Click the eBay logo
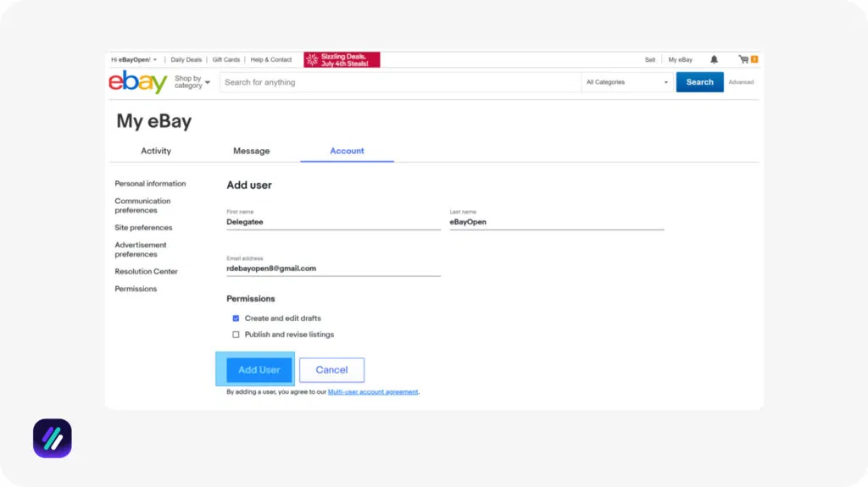The height and width of the screenshot is (487, 868). click(x=138, y=82)
